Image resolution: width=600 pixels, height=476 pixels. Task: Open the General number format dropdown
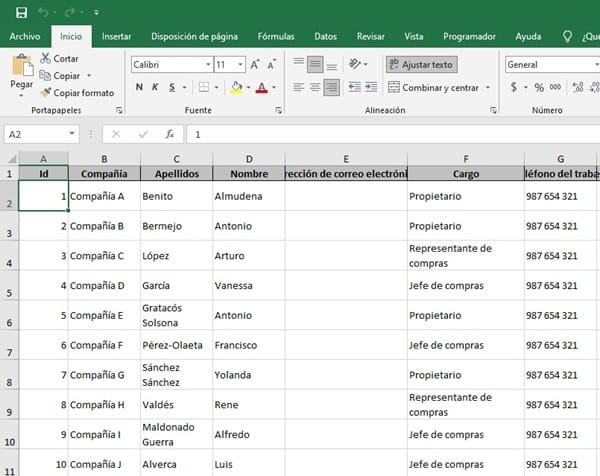pyautogui.click(x=551, y=64)
